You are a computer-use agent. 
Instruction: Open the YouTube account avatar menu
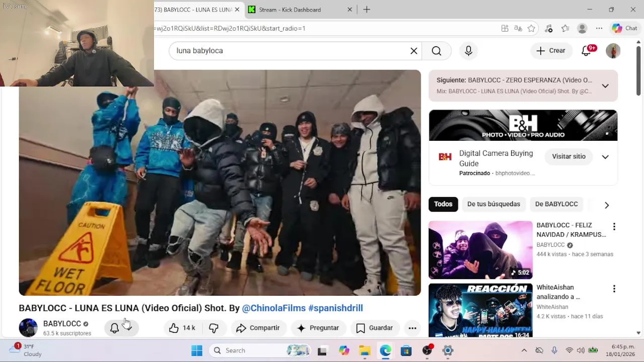613,51
